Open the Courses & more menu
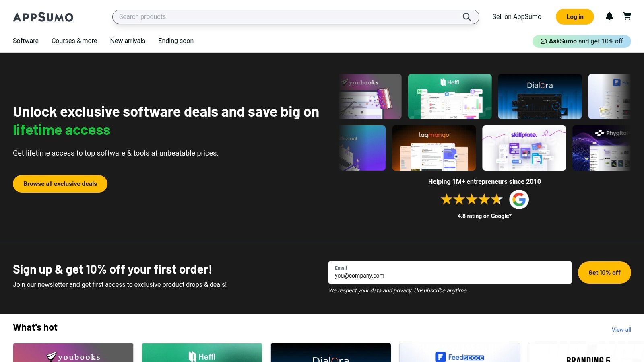 coord(74,41)
